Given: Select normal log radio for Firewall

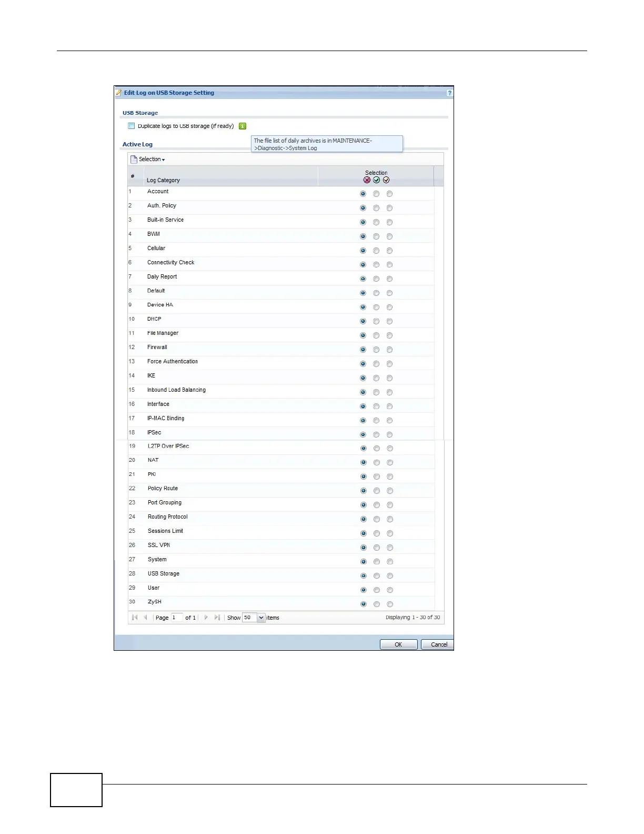Looking at the screenshot, I should point(376,350).
